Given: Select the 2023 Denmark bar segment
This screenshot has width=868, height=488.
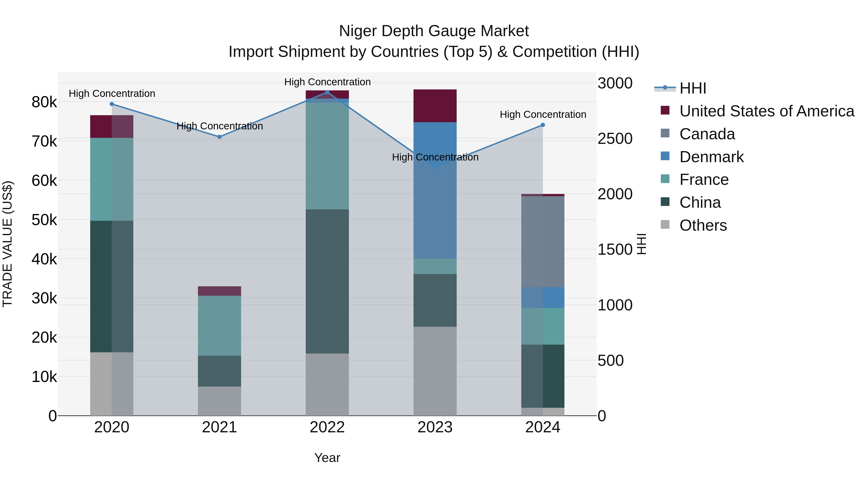Looking at the screenshot, I should point(435,190).
